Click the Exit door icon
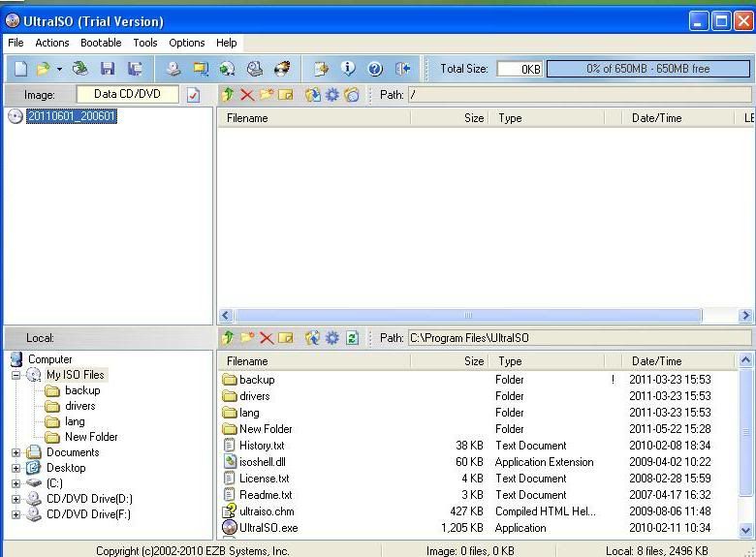 [402, 69]
